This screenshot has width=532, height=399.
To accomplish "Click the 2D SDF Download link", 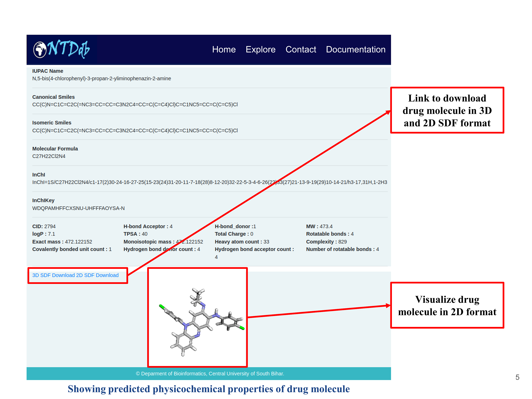I will coord(97,275).
